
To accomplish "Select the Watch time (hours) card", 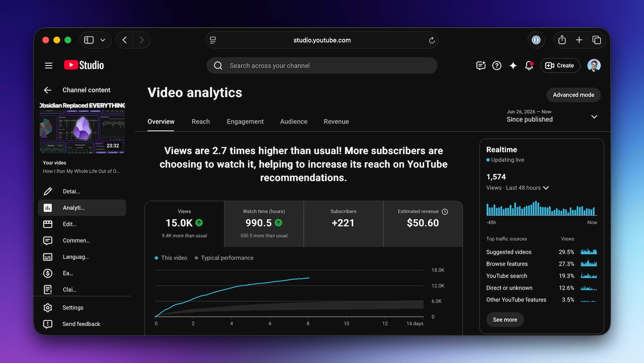I will point(264,224).
